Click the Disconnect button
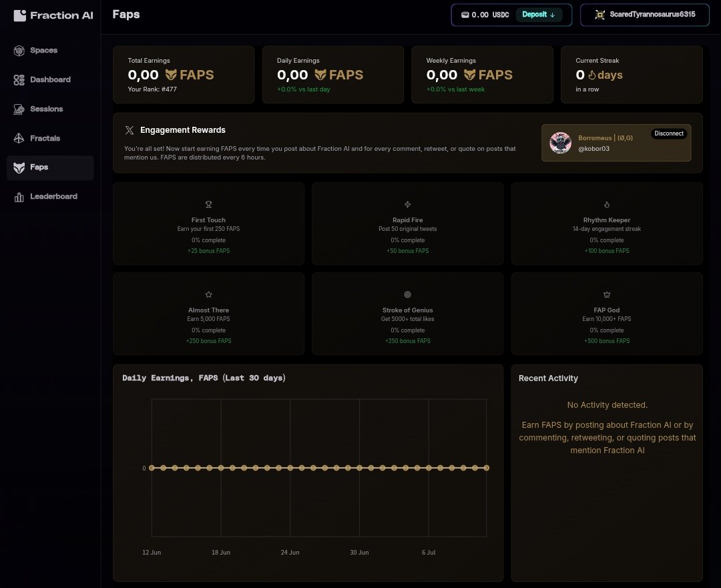 point(668,133)
